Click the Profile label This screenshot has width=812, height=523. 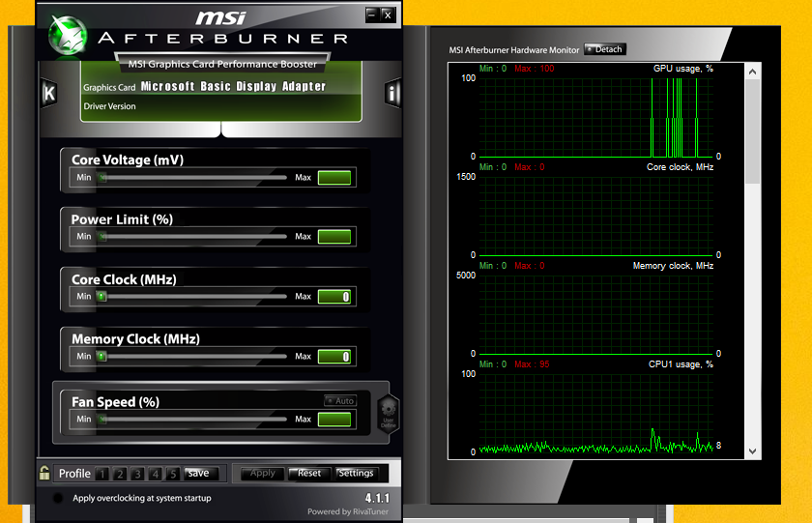[74, 474]
